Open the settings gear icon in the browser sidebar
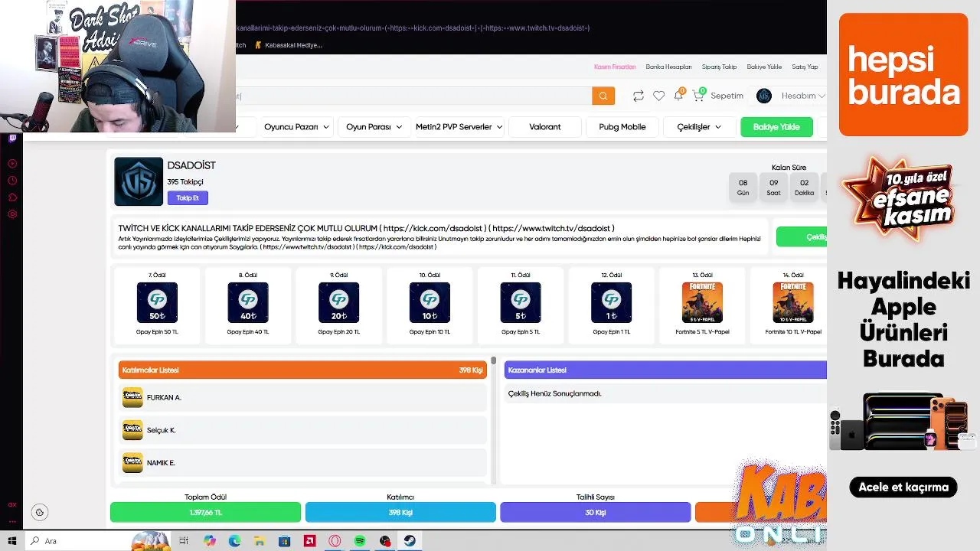The height and width of the screenshot is (551, 980). pyautogui.click(x=12, y=214)
